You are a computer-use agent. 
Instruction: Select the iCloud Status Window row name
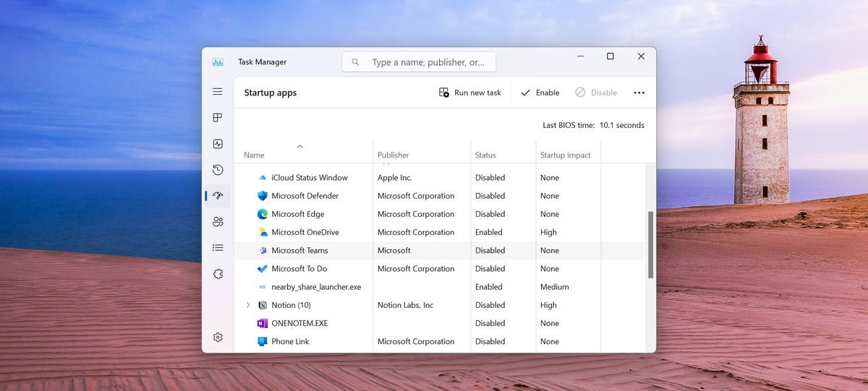click(310, 178)
